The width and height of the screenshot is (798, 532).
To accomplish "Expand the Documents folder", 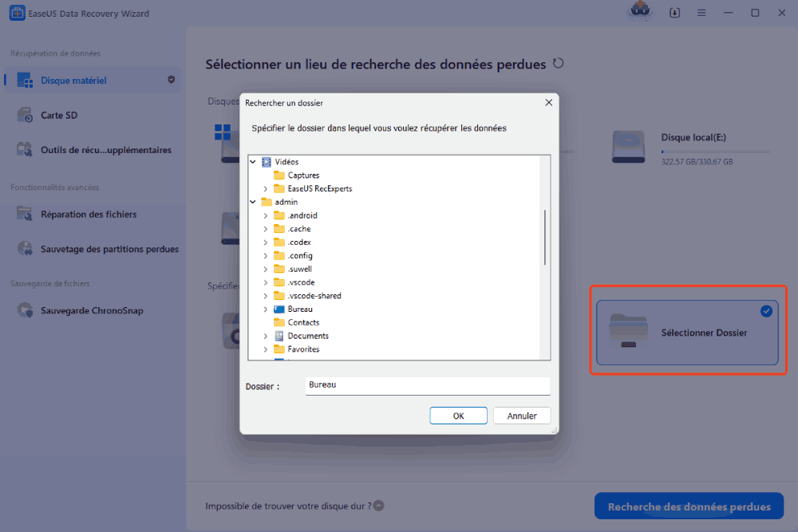I will click(266, 336).
